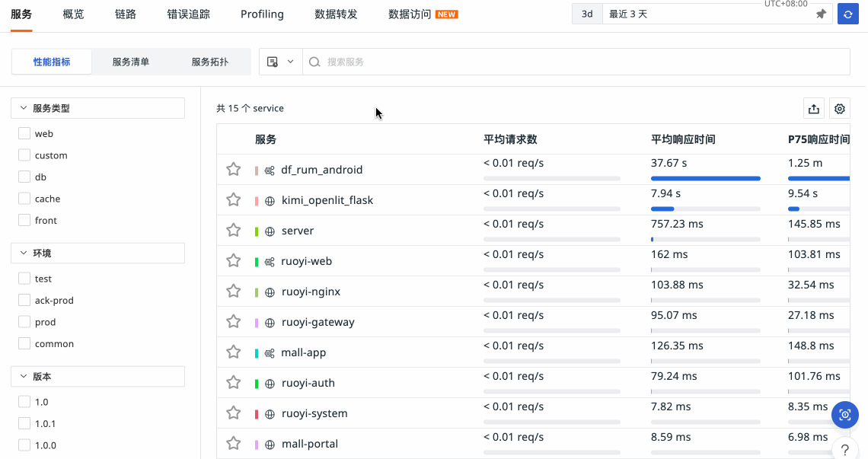
Task: Switch to the 概览 tab
Action: point(73,14)
